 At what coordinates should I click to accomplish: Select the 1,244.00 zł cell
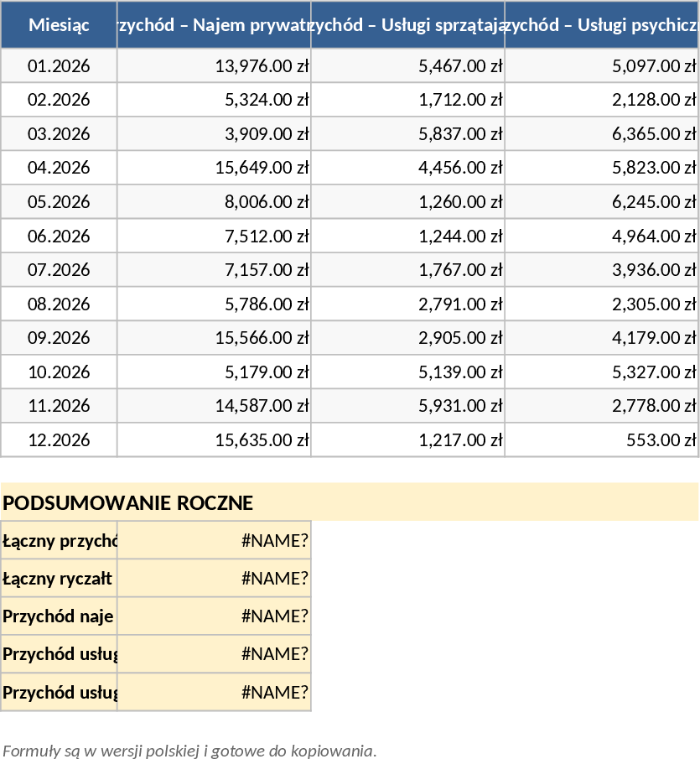tap(407, 236)
